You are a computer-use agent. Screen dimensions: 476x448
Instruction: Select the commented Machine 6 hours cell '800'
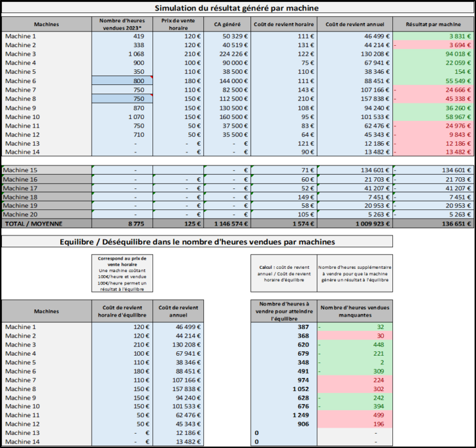pyautogui.click(x=122, y=81)
